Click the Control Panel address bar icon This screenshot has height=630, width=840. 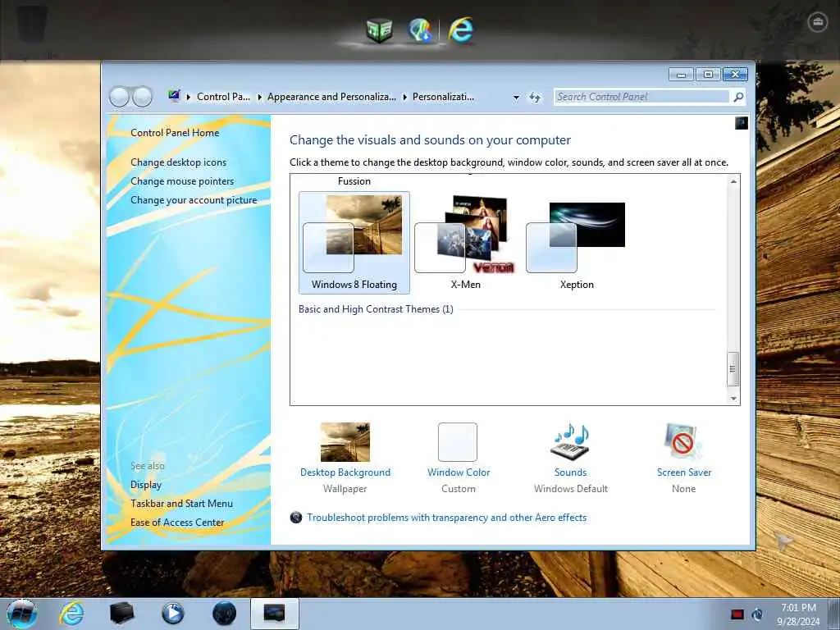[174, 97]
